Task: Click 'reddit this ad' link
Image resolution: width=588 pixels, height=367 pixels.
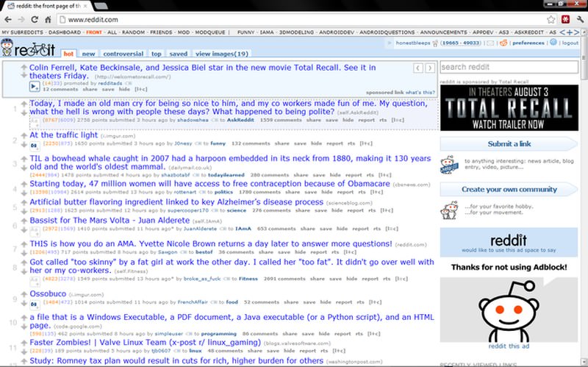Action: pyautogui.click(x=509, y=346)
